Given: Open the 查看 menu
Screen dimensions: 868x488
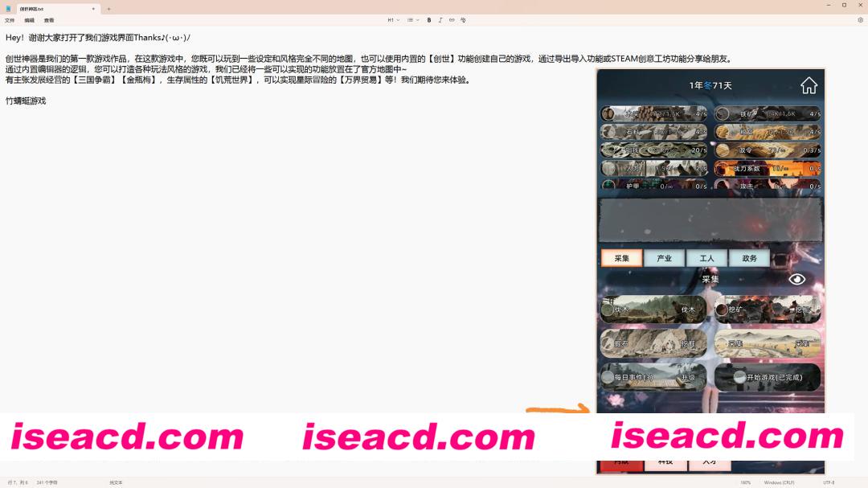Looking at the screenshot, I should [49, 20].
